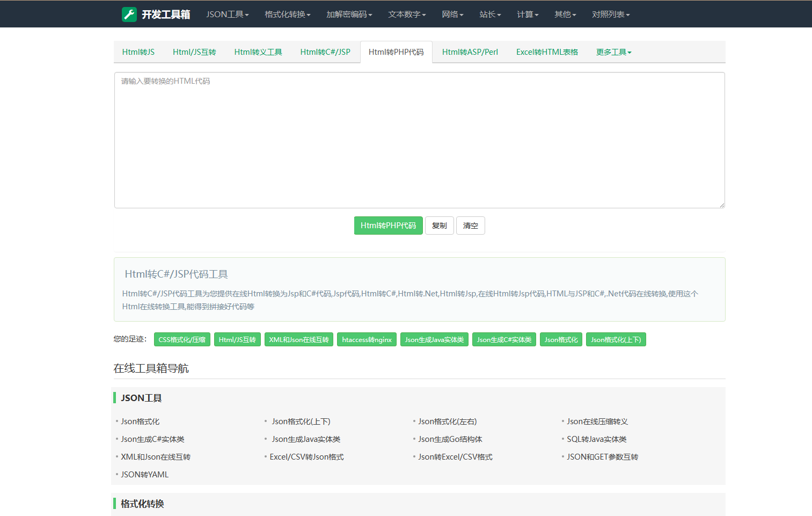Open the 其他 navbar dropdown
The image size is (812, 516).
565,14
